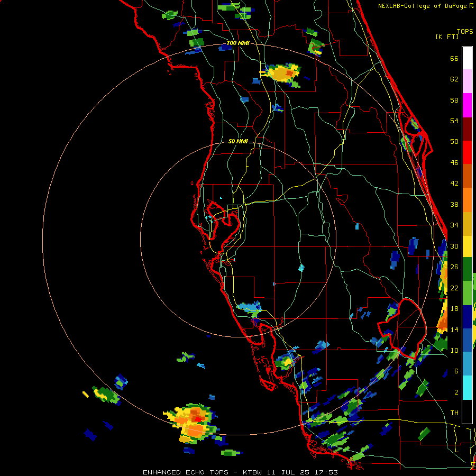Screen dimensions: 476x476
Task: Click the 42 legend value
Action: point(454,184)
